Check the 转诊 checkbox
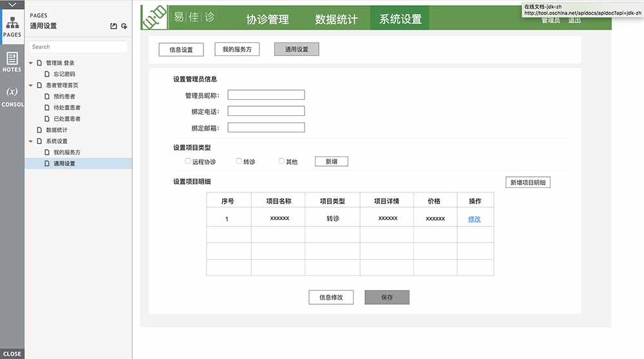 [239, 161]
